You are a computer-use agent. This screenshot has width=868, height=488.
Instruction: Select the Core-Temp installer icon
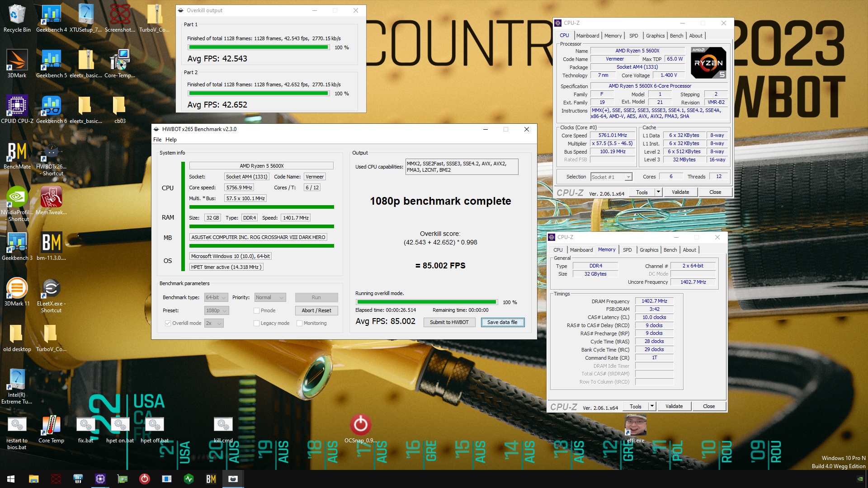coord(120,64)
